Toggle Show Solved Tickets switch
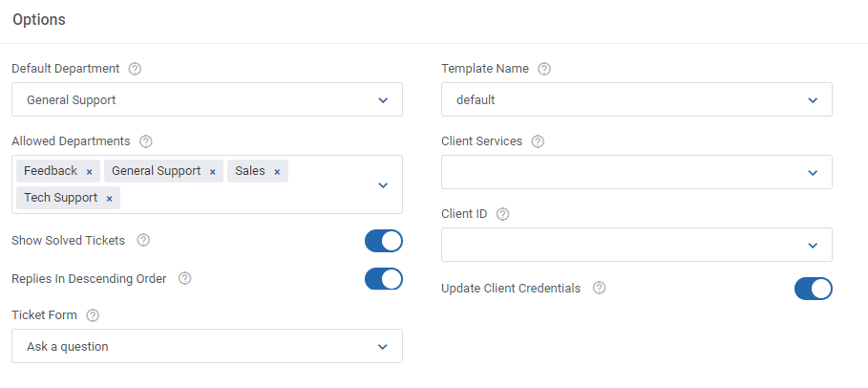 click(x=384, y=241)
